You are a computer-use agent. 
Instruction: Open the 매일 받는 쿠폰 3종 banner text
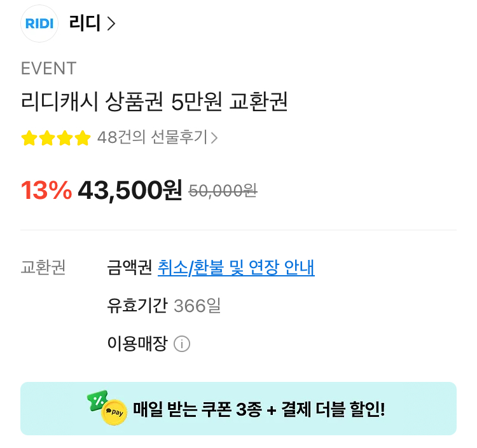(259, 409)
